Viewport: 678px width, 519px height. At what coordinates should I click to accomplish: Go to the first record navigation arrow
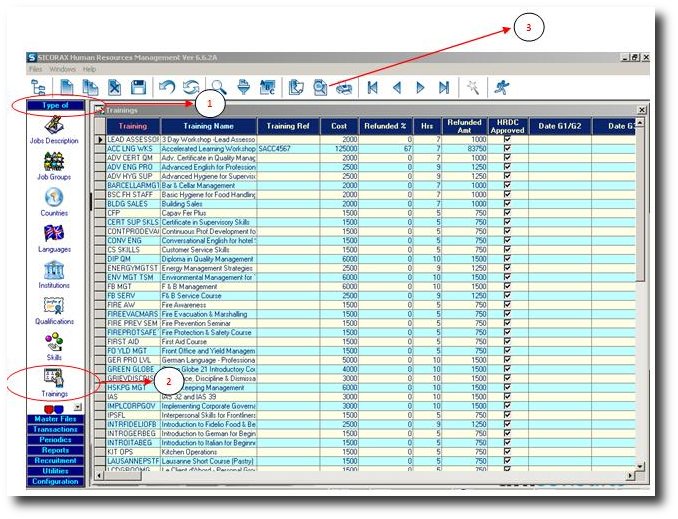tap(372, 88)
